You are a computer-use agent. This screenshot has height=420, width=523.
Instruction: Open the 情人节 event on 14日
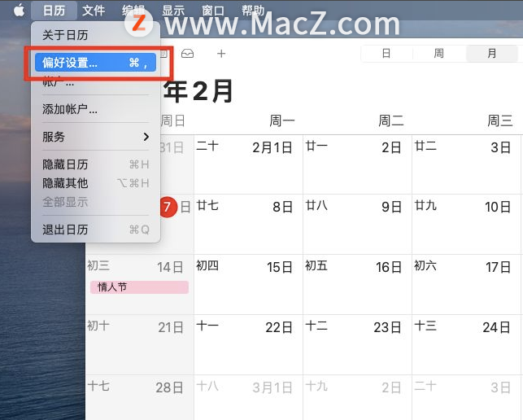(139, 287)
